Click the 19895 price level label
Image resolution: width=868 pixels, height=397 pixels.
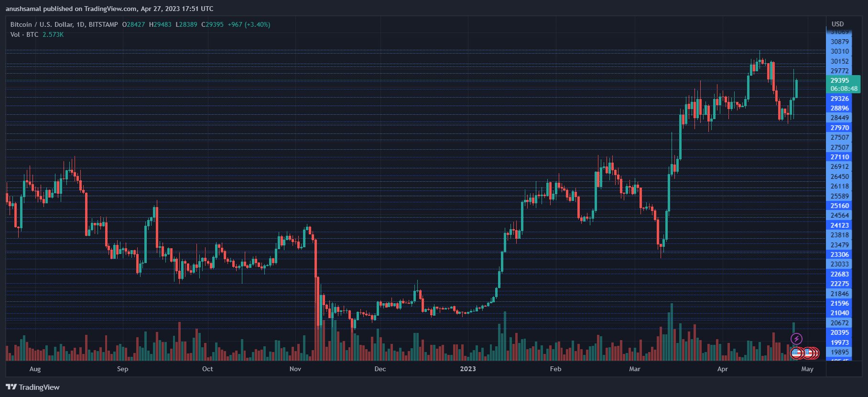coord(839,352)
